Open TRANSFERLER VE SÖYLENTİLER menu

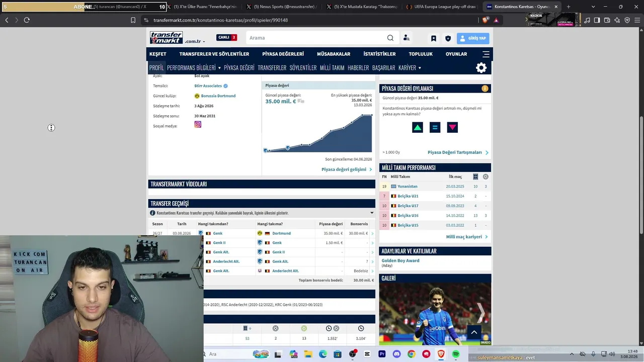coord(214,54)
